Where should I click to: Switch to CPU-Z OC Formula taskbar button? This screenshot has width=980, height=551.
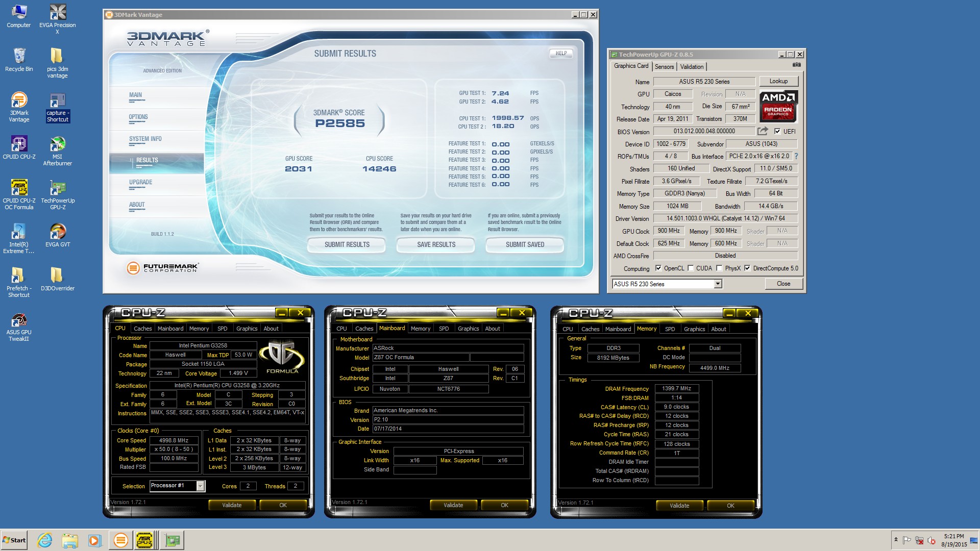click(145, 540)
